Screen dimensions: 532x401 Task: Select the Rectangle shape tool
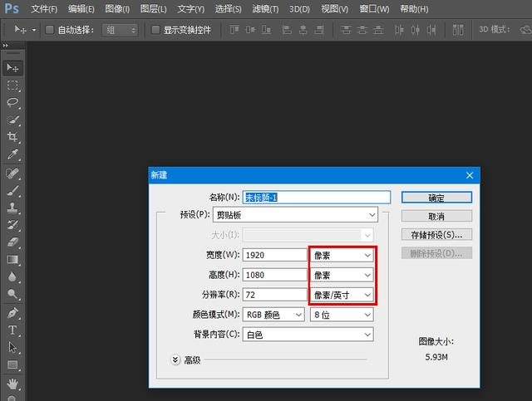pyautogui.click(x=12, y=364)
